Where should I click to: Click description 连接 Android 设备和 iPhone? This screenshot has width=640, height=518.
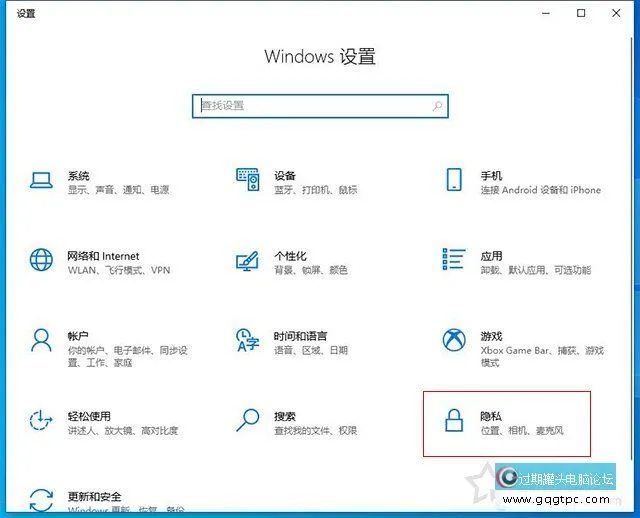coord(540,190)
